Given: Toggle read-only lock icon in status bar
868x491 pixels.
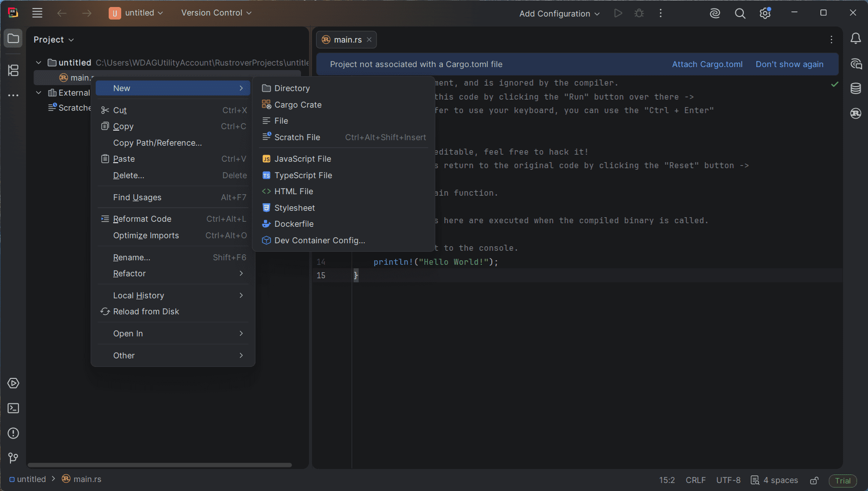Looking at the screenshot, I should coord(814,480).
